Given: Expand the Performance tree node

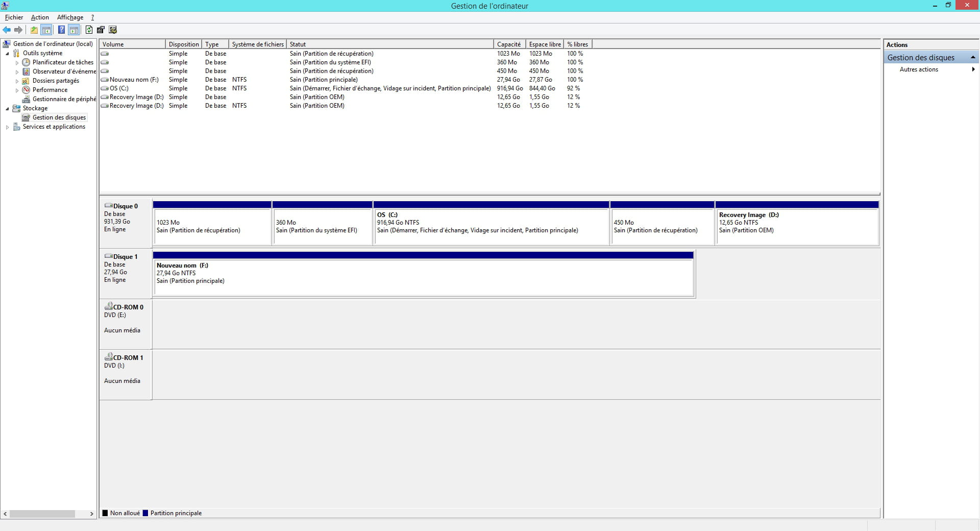Looking at the screenshot, I should coord(17,90).
